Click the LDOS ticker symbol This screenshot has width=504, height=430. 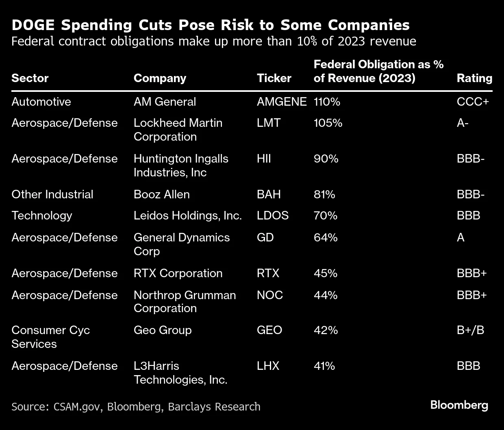273,215
